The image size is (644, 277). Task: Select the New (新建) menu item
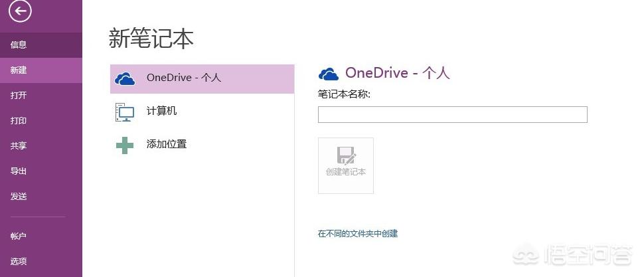[19, 70]
